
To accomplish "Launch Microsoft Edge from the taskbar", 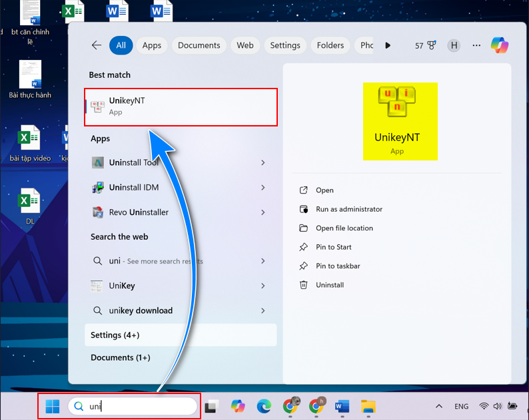I will (264, 406).
